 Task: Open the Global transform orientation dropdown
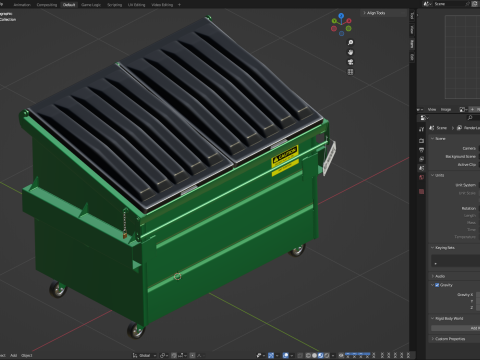coord(144,355)
